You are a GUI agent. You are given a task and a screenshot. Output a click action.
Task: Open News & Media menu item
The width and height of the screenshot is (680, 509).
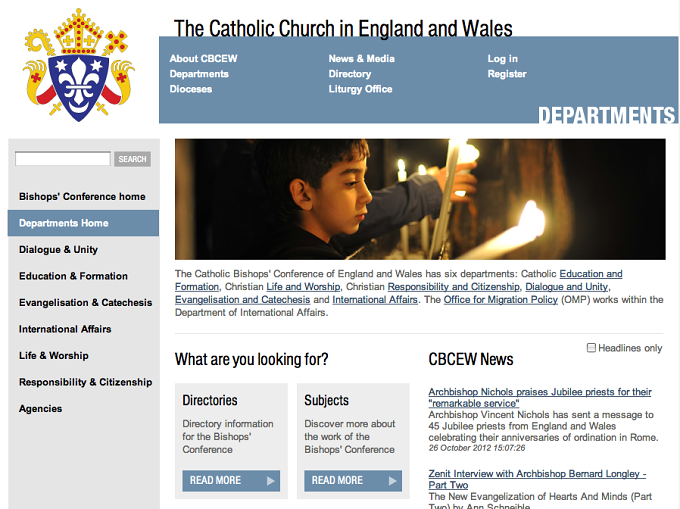(361, 59)
